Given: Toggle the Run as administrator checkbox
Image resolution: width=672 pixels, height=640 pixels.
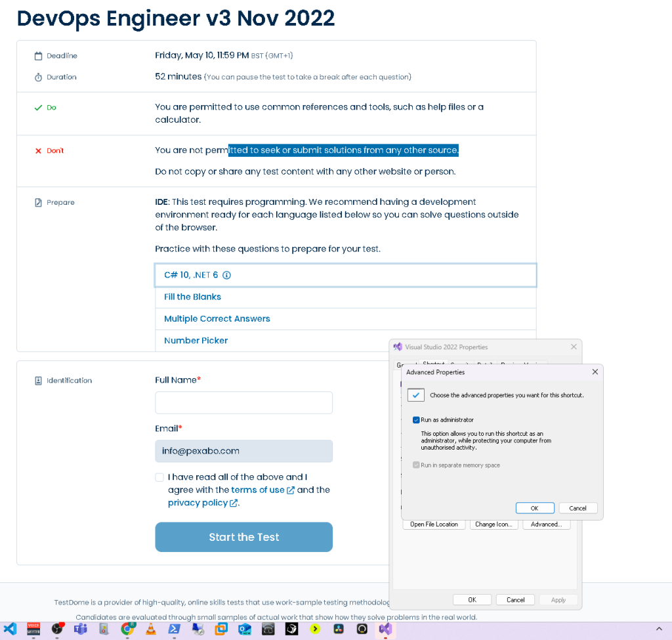Looking at the screenshot, I should tap(415, 419).
